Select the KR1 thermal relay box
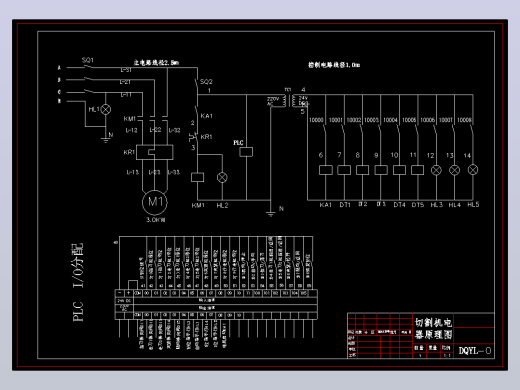 pos(155,152)
